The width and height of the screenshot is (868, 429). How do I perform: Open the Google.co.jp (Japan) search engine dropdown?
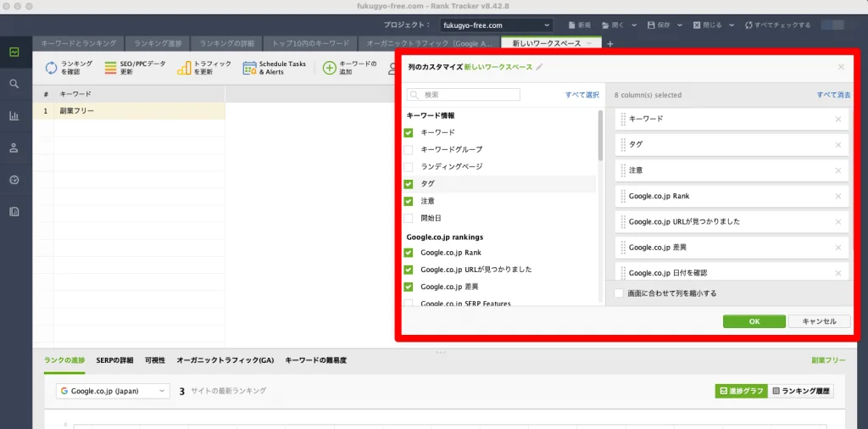point(113,391)
